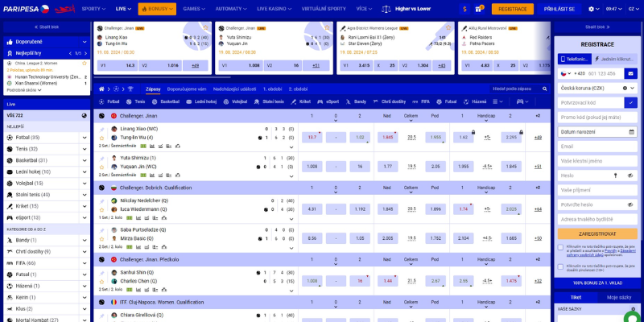
Task: Open the gift bonus icon in header
Action: (x=478, y=9)
